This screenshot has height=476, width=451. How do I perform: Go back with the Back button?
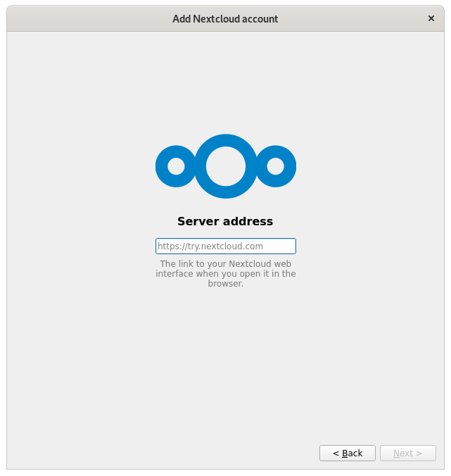tap(348, 453)
